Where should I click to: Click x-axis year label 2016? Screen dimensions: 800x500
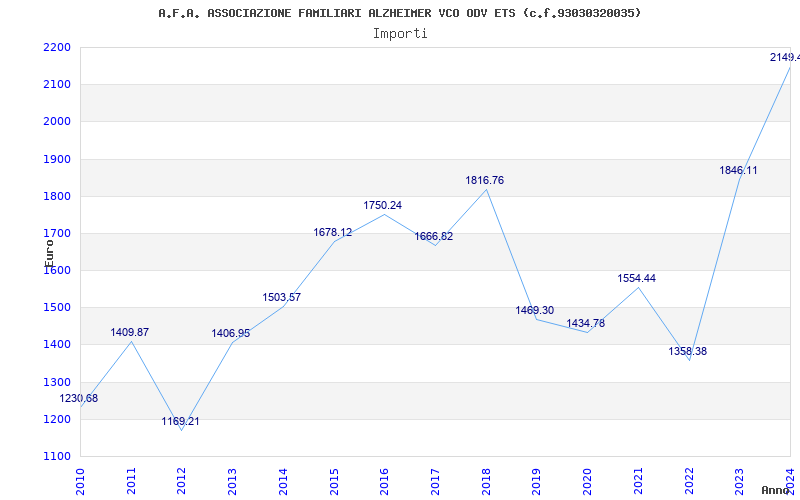tap(385, 481)
